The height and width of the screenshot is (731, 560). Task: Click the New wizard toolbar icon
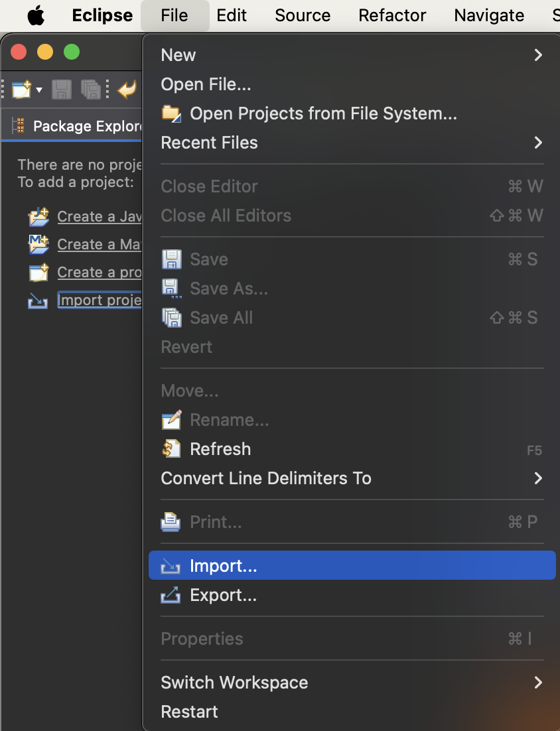[x=21, y=89]
